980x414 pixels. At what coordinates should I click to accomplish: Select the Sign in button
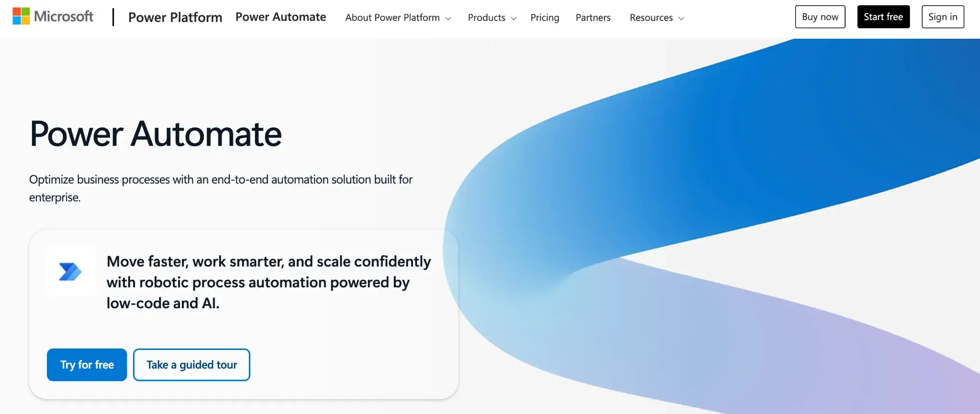click(942, 17)
